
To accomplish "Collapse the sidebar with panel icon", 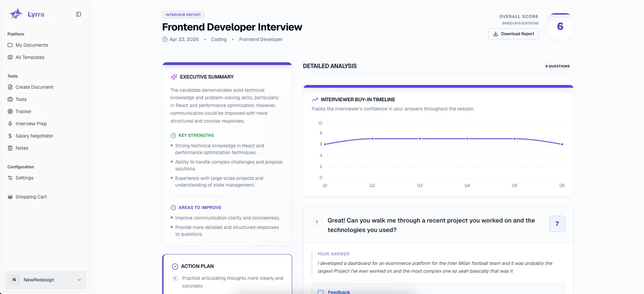I will [79, 14].
